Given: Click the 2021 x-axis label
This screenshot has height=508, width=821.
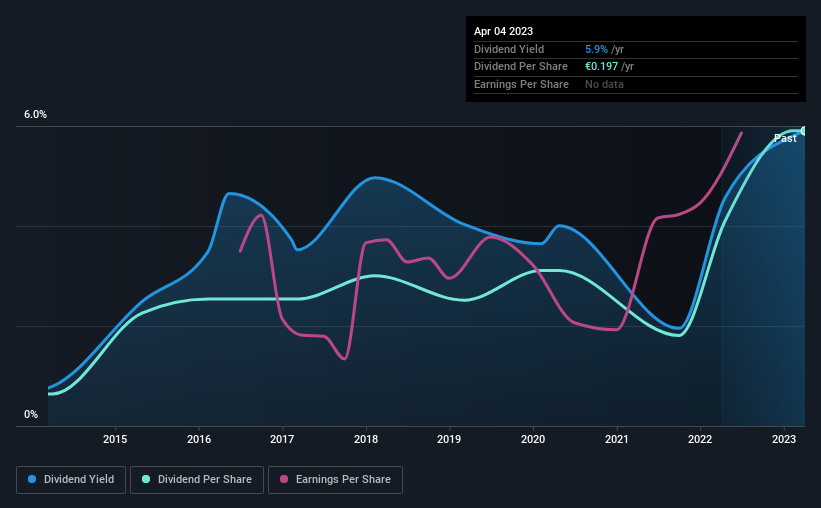Looking at the screenshot, I should [x=617, y=439].
